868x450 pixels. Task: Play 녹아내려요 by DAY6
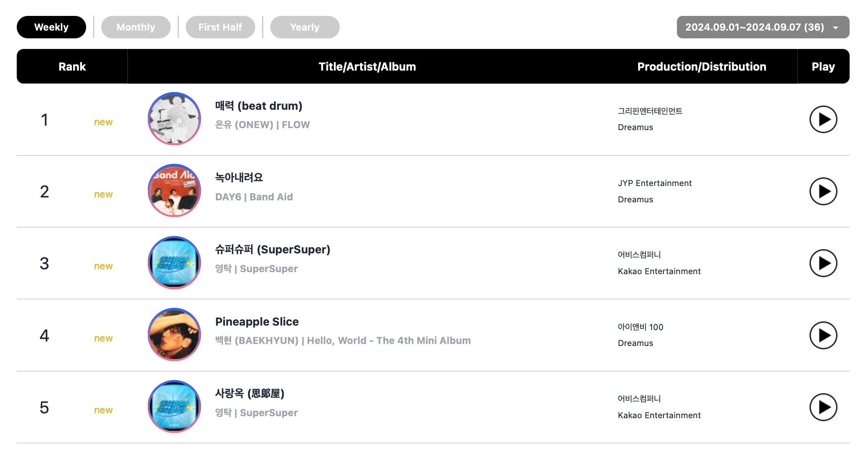[822, 191]
